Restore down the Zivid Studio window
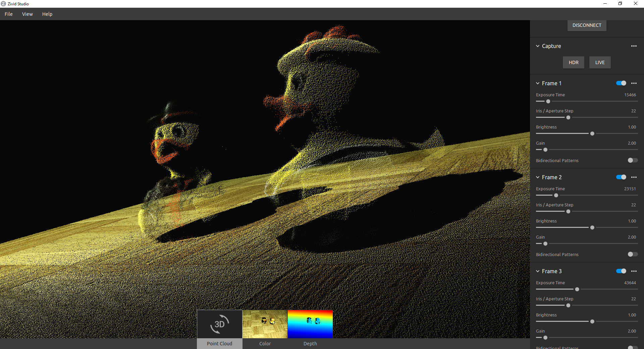The width and height of the screenshot is (644, 349). pos(620,4)
